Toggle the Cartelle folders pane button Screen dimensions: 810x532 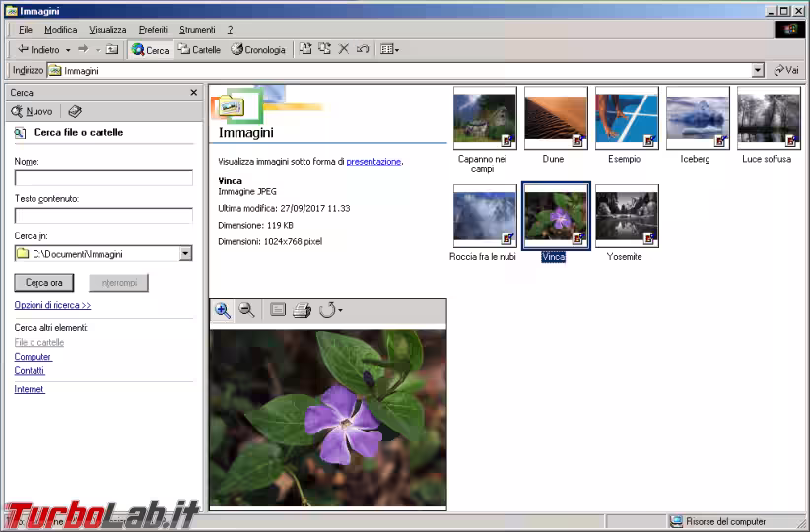200,49
